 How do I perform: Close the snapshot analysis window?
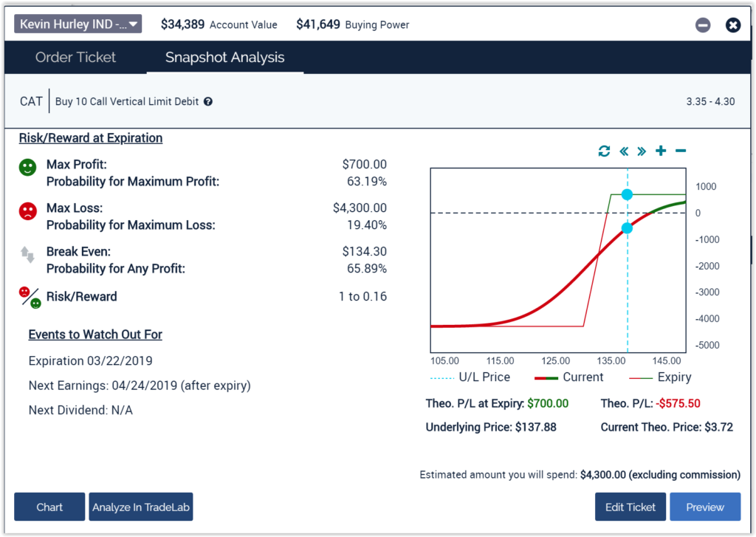[x=732, y=25]
